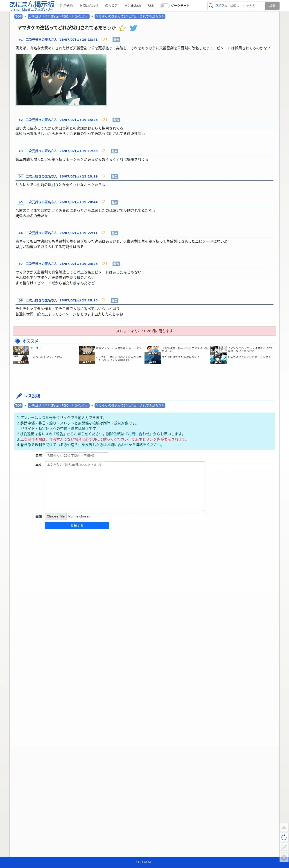
Task: Click Choose File to attach an image
Action: (56, 517)
